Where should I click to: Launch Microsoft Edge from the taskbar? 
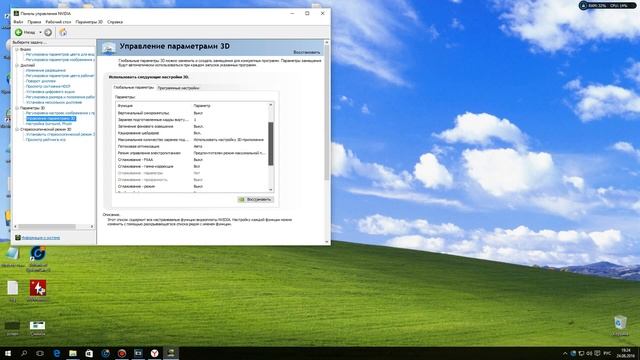[57, 353]
